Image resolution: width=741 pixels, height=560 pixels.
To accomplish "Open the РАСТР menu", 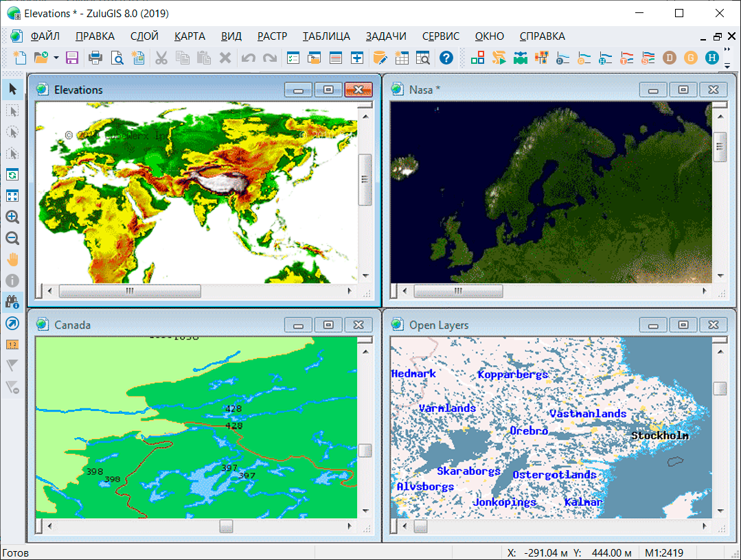I will [272, 36].
